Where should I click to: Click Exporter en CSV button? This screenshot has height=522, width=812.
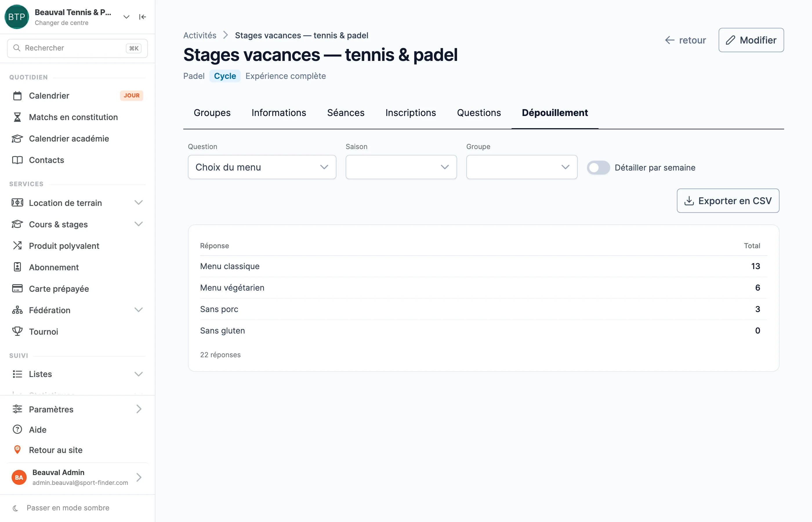pyautogui.click(x=728, y=201)
